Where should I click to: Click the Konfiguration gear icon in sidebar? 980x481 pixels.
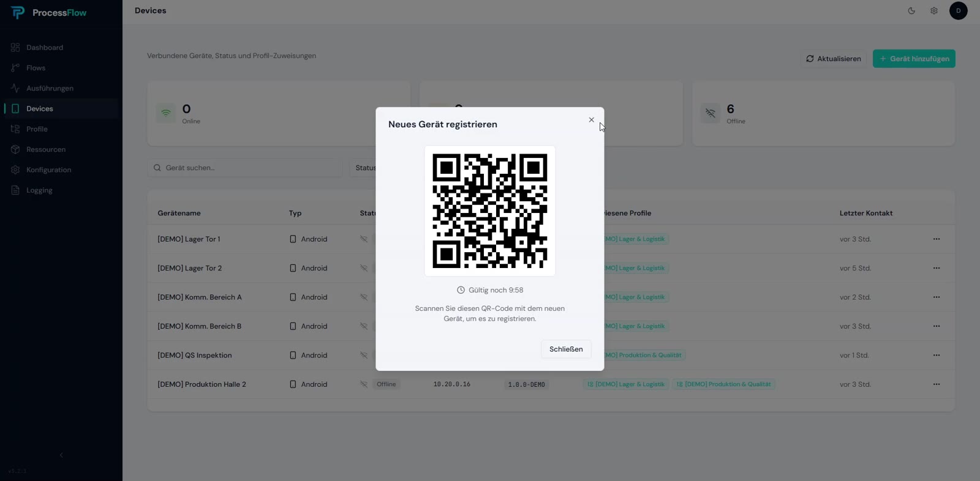15,170
